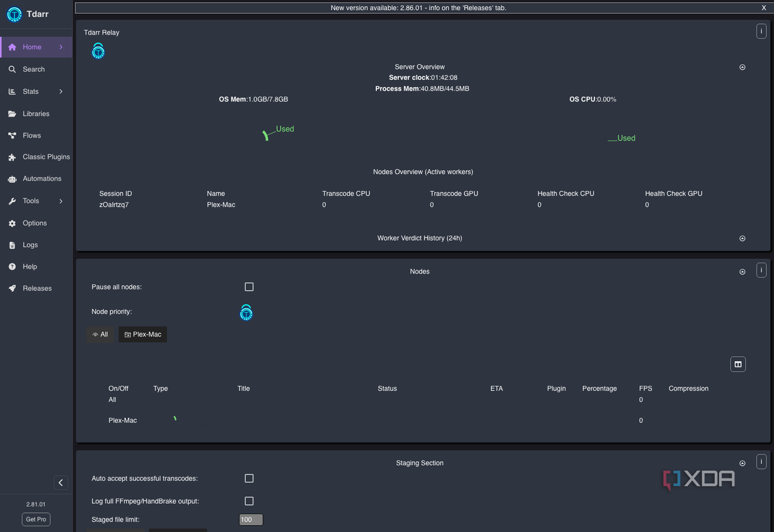Click the Automations robot icon

(12, 179)
